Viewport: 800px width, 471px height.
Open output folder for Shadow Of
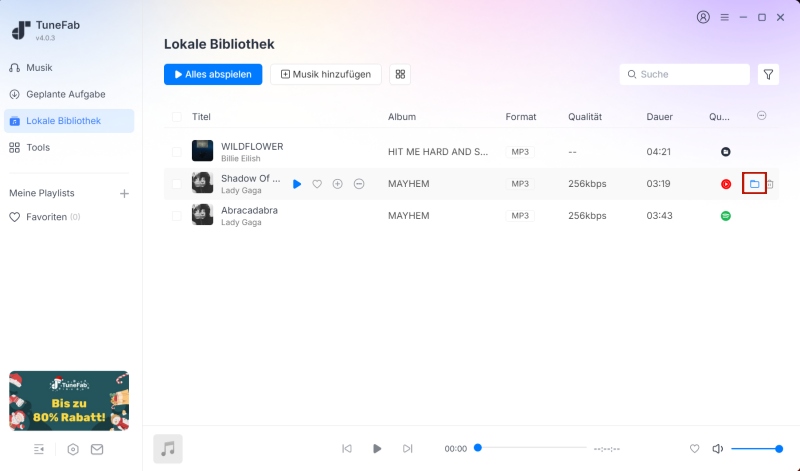754,184
